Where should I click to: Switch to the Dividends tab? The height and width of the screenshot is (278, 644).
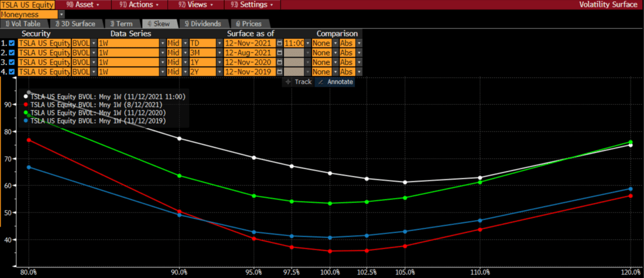(x=203, y=24)
